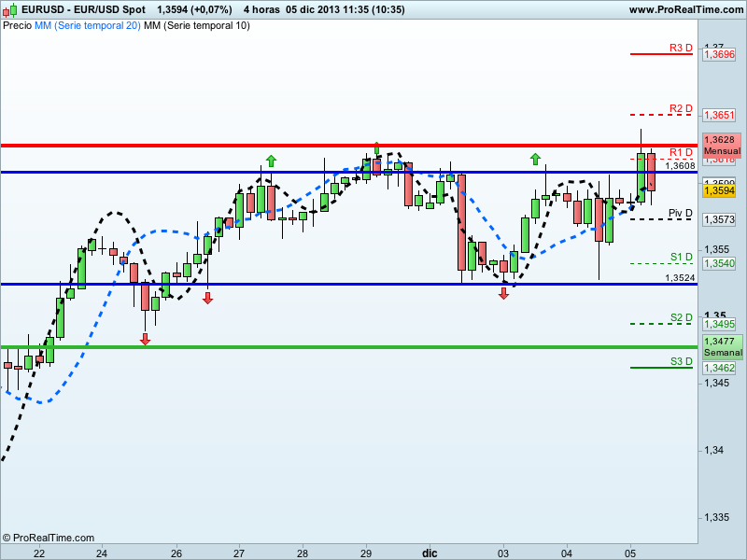Click the dic month label on time axis

(x=429, y=553)
